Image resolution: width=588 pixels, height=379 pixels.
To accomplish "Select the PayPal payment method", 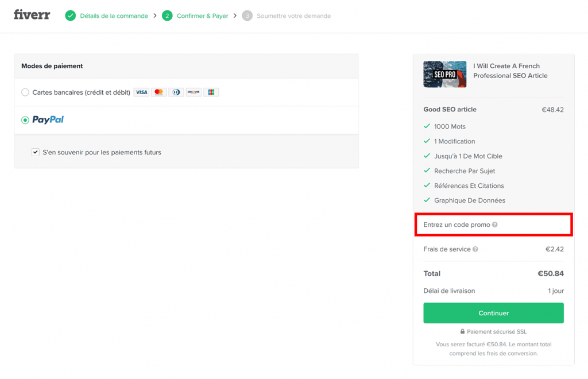I will (x=25, y=119).
